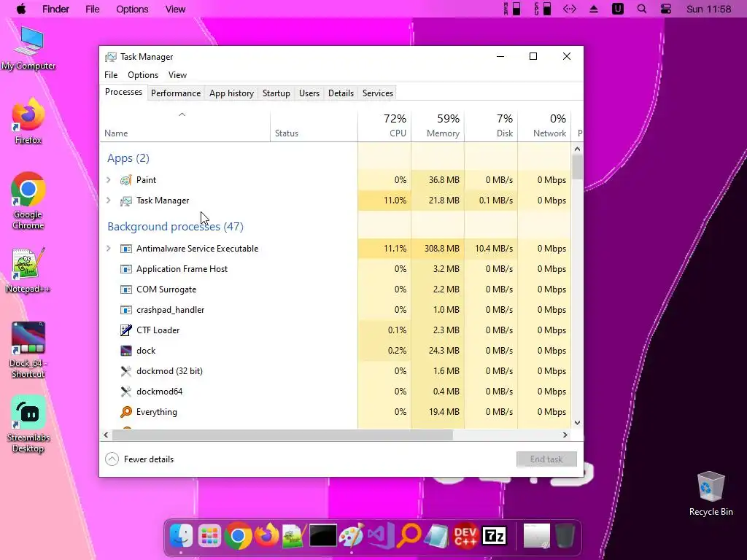747x560 pixels.
Task: Click the Antimalware Service Executable icon
Action: pos(125,249)
